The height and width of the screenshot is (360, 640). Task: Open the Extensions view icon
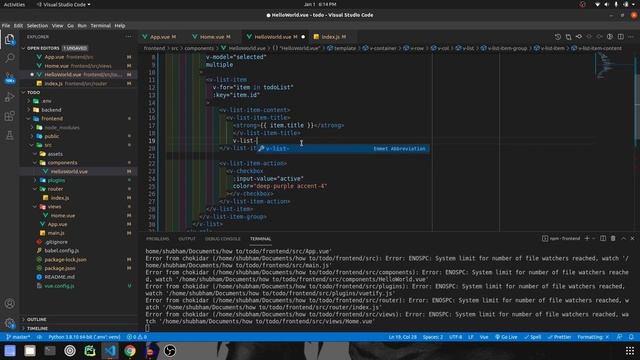9,116
